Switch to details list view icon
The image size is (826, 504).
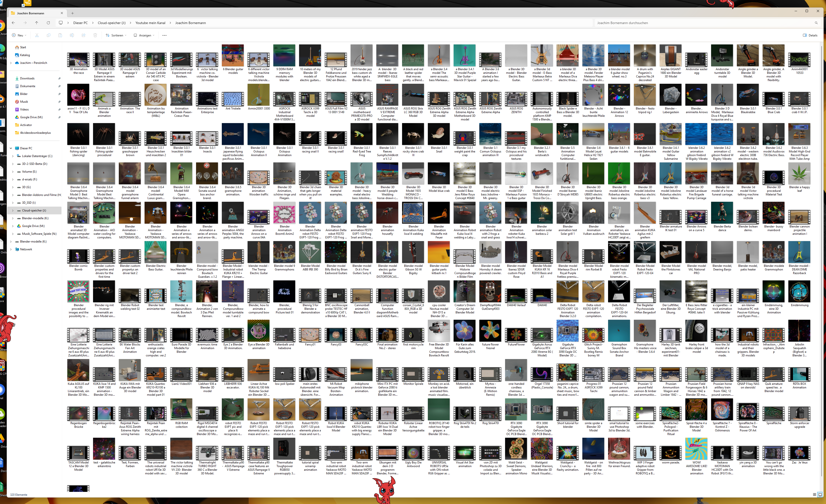(x=815, y=495)
